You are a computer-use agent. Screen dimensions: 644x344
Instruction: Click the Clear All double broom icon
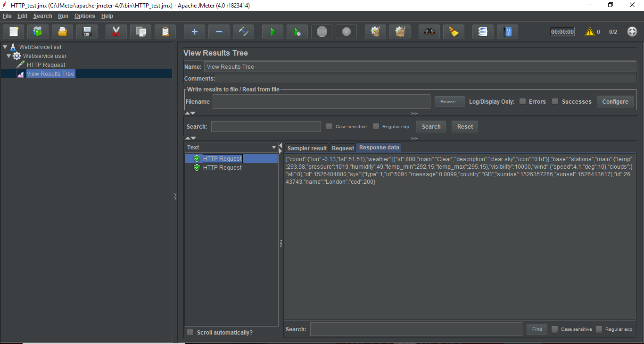[x=400, y=32]
